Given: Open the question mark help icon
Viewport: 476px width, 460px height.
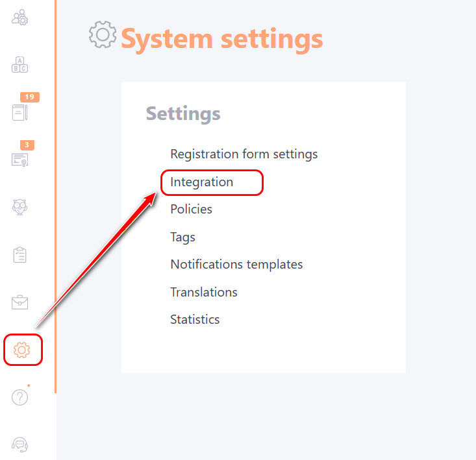Looking at the screenshot, I should pyautogui.click(x=20, y=397).
